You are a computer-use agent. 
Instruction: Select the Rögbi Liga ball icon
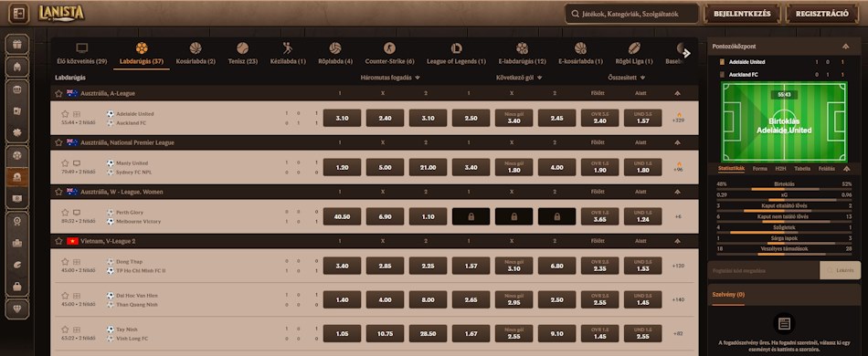tap(634, 48)
